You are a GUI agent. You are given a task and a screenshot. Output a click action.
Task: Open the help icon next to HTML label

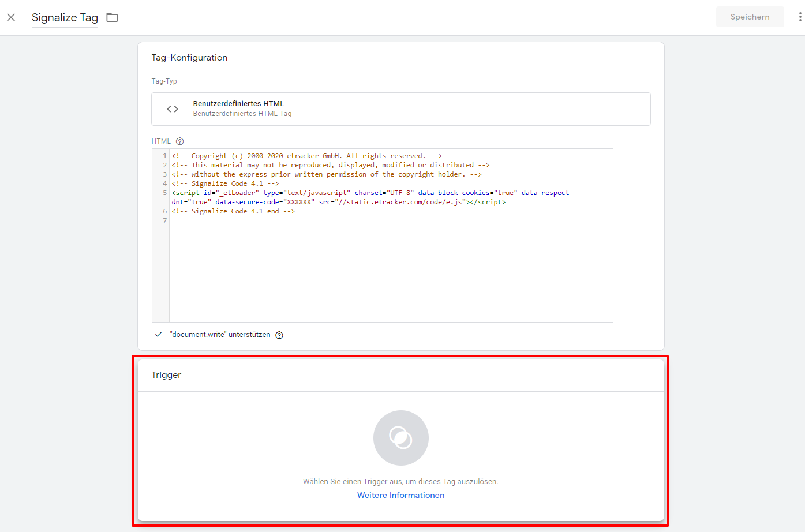179,141
